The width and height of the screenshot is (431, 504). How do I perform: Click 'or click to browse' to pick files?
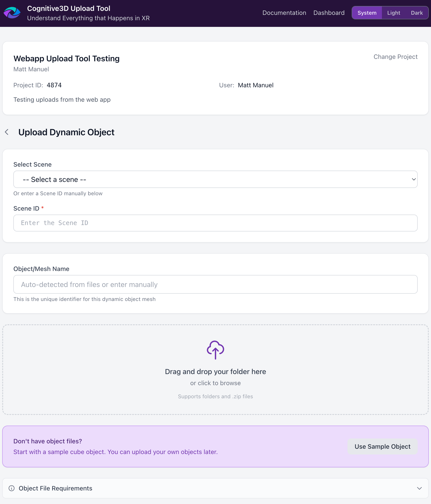[x=215, y=383]
